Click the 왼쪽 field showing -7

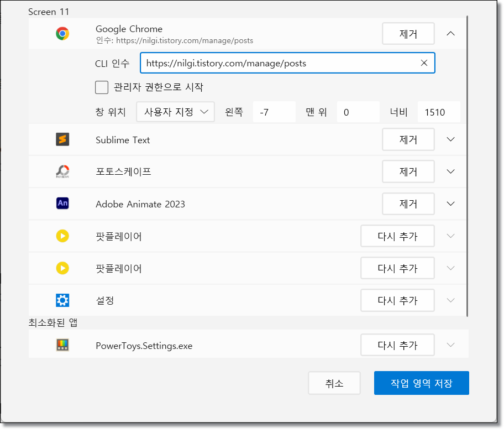tap(274, 112)
